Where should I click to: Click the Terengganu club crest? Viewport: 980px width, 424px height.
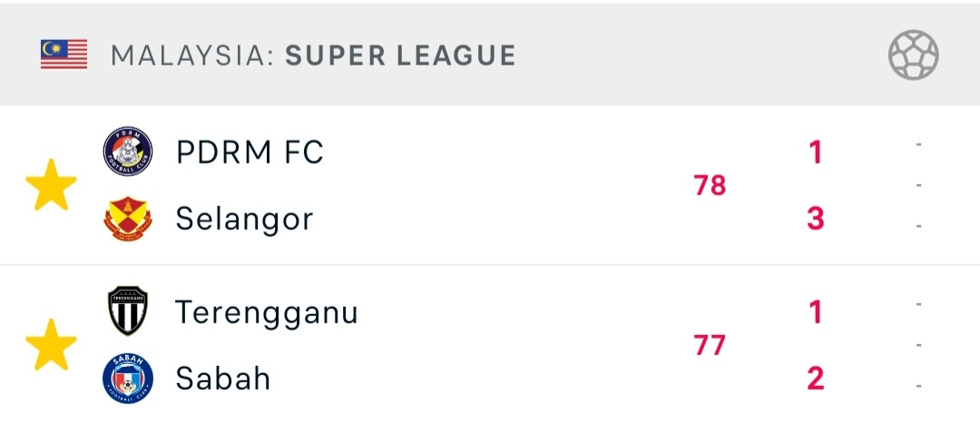(128, 311)
